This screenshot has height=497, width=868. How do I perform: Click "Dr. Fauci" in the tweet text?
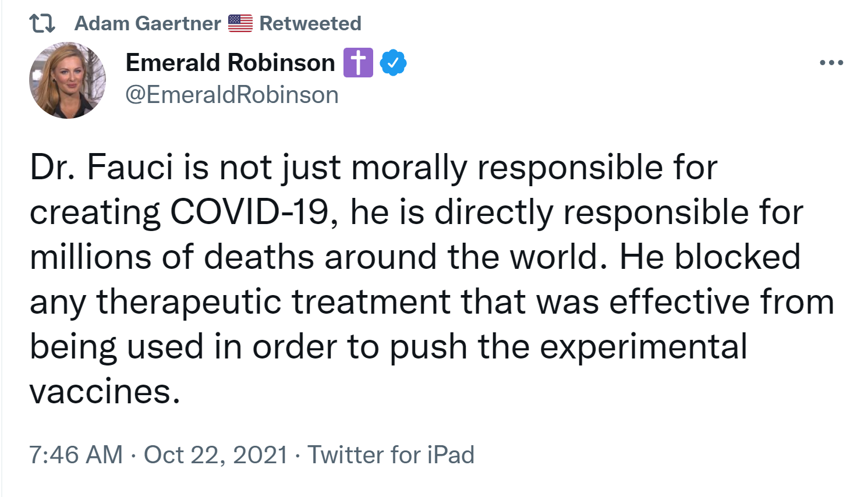[102, 168]
